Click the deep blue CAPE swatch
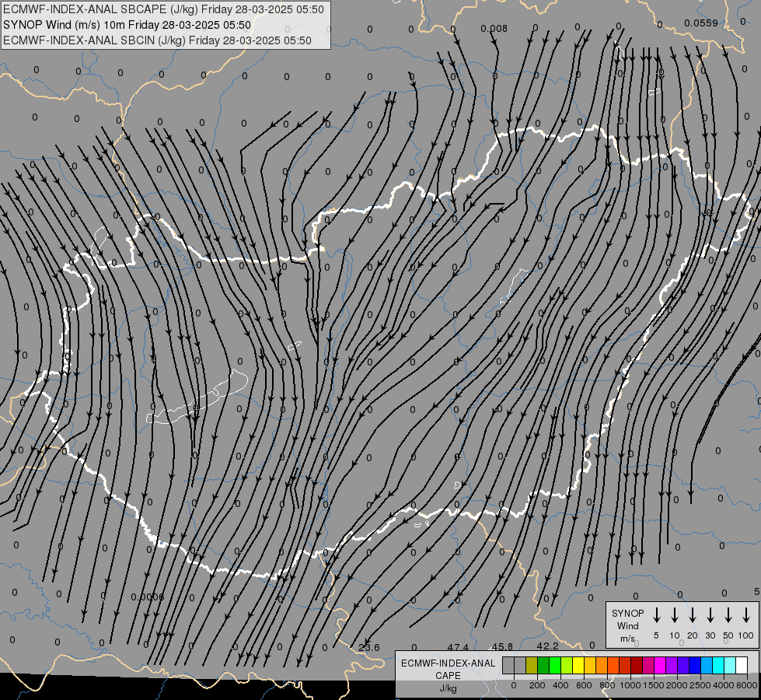The height and width of the screenshot is (700, 761). 695,665
